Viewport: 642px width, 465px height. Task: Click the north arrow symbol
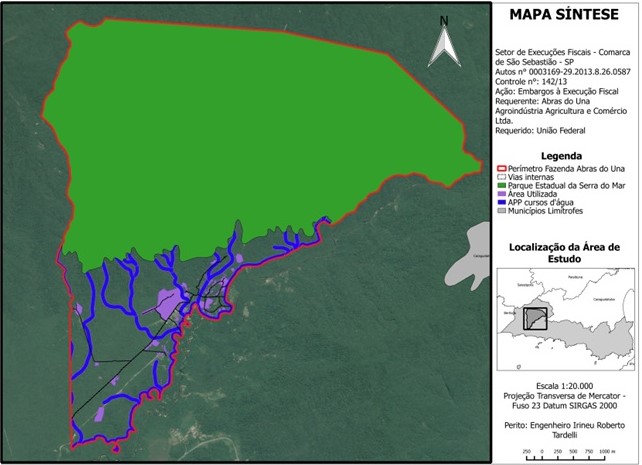pyautogui.click(x=443, y=44)
